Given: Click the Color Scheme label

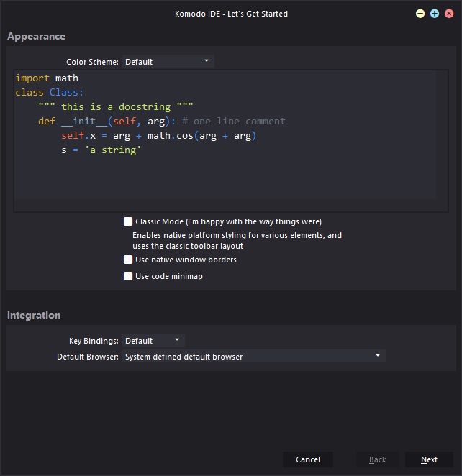Looking at the screenshot, I should tap(92, 62).
